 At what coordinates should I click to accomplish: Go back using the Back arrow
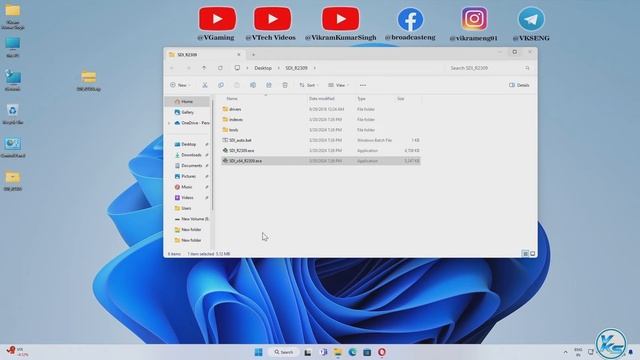pos(172,68)
